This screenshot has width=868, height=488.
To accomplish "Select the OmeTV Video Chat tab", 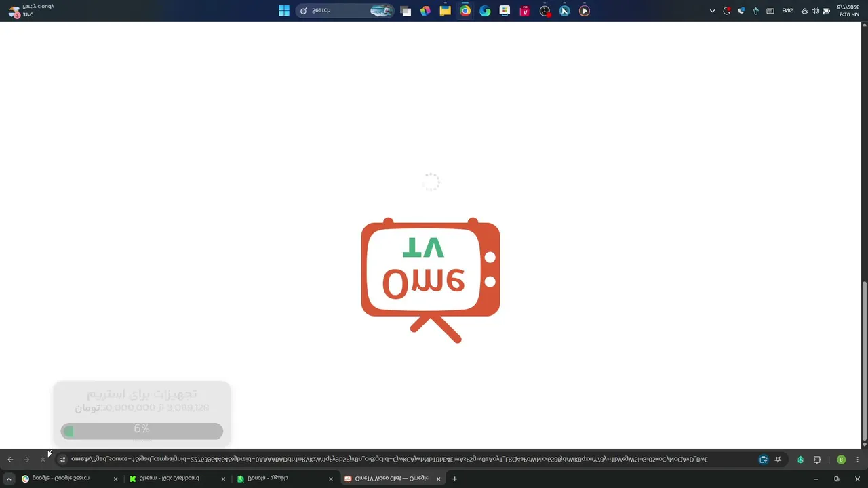I will pos(393,479).
